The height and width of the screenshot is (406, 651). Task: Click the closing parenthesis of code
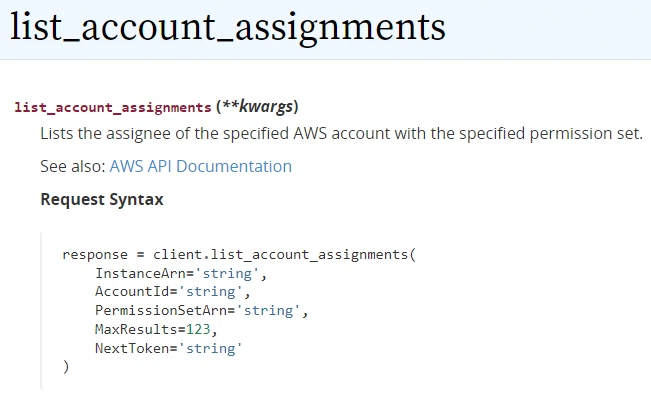tap(66, 367)
